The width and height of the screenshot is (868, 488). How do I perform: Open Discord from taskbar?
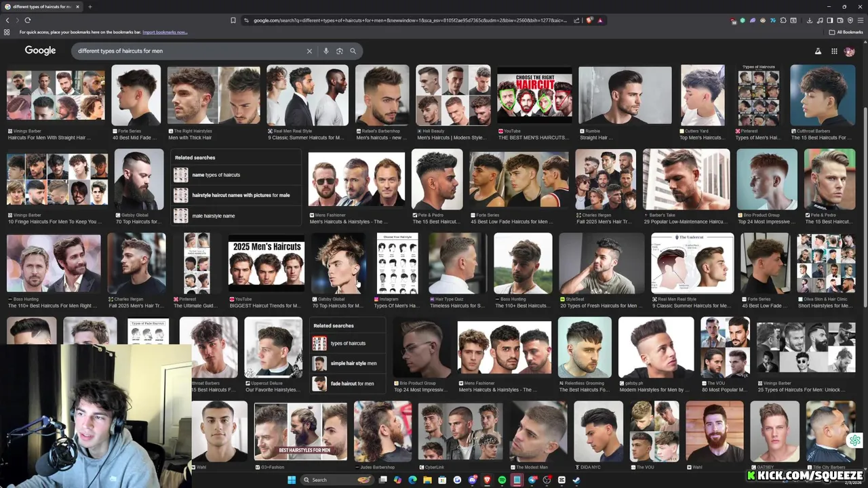point(472,480)
